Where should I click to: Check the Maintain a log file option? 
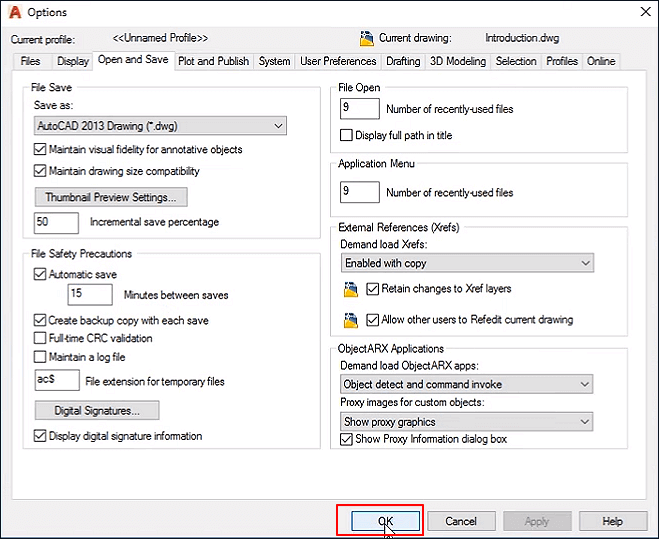tap(41, 357)
